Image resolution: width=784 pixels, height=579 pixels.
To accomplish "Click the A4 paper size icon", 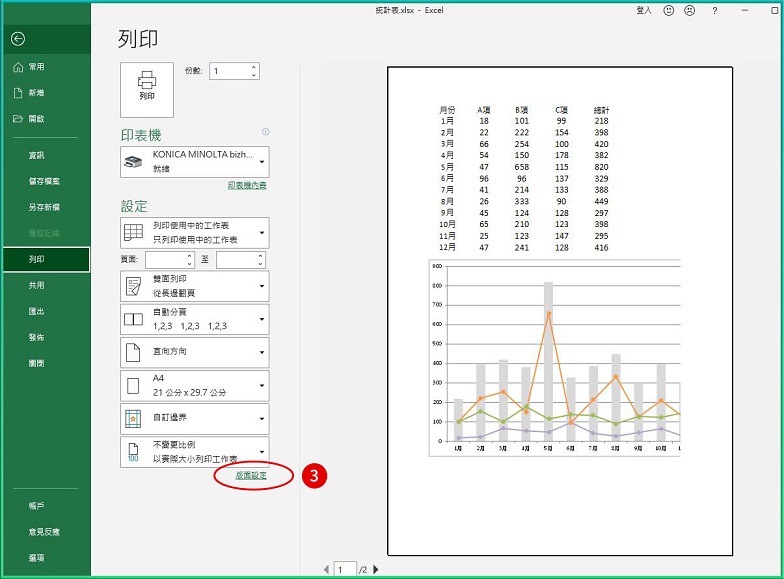I will [x=133, y=386].
